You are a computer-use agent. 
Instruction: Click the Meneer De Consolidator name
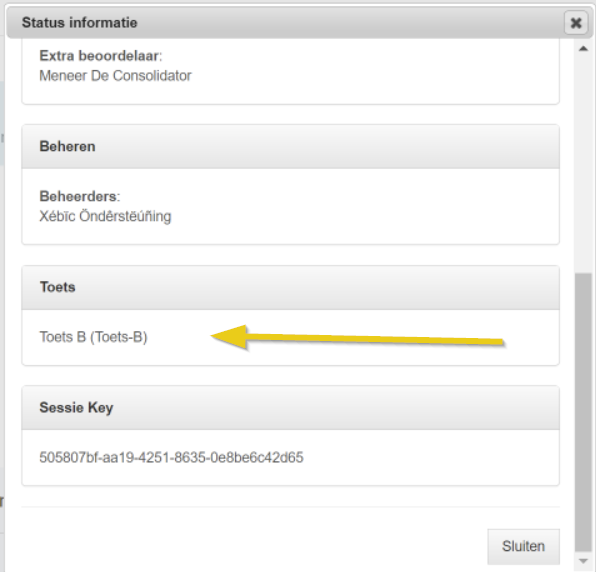[x=115, y=76]
